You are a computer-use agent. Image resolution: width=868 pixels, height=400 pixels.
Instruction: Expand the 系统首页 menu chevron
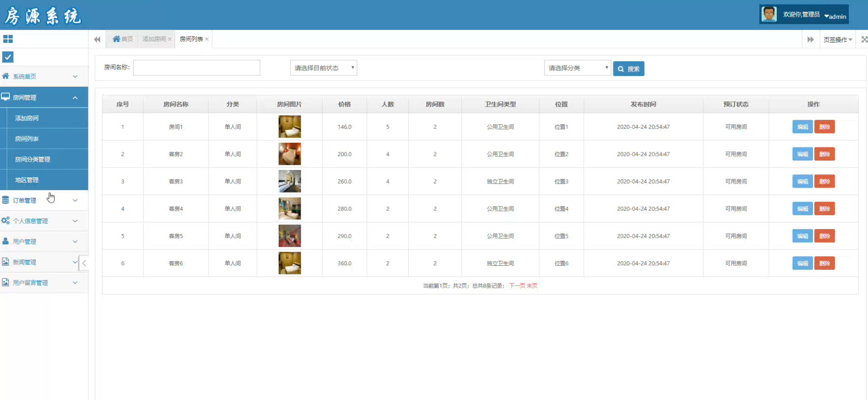(75, 76)
